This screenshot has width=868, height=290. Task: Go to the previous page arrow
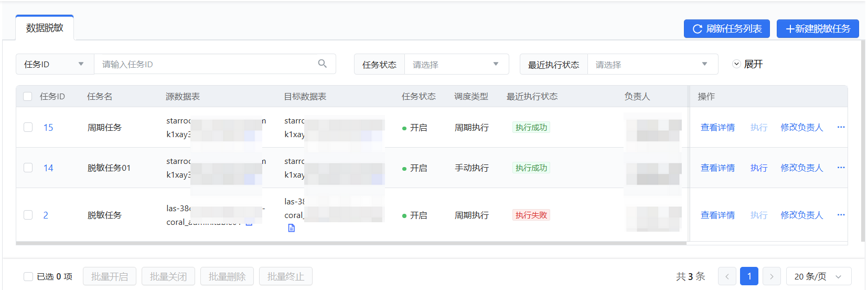point(727,276)
